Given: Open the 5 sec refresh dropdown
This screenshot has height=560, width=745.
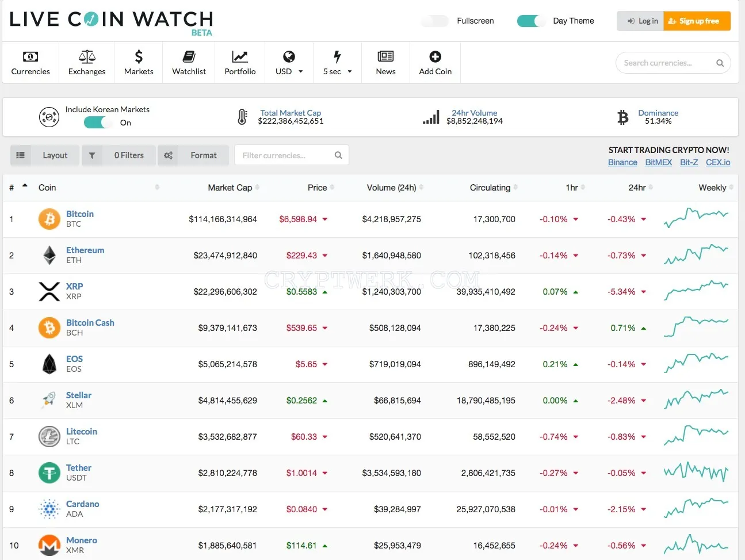Looking at the screenshot, I should pyautogui.click(x=337, y=63).
